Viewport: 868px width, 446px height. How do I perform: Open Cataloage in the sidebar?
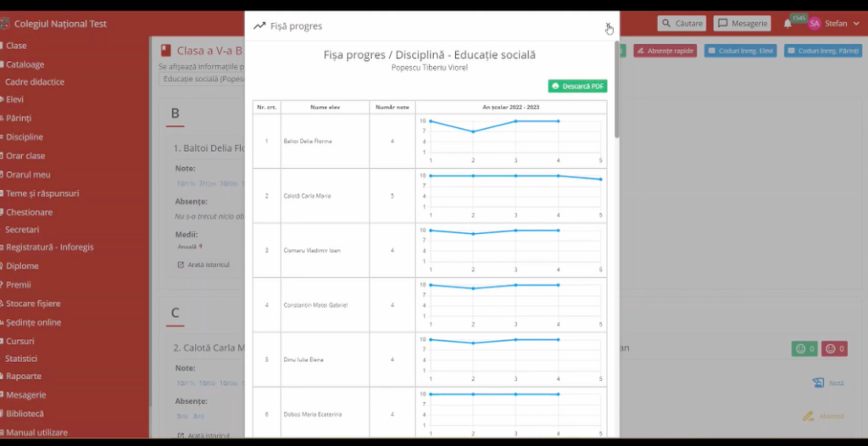(x=25, y=64)
